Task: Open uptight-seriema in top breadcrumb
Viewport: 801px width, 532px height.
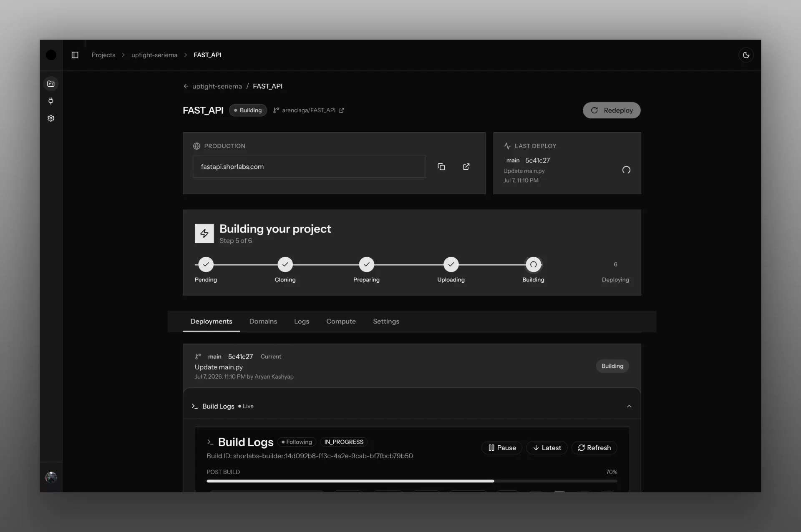Action: tap(154, 55)
